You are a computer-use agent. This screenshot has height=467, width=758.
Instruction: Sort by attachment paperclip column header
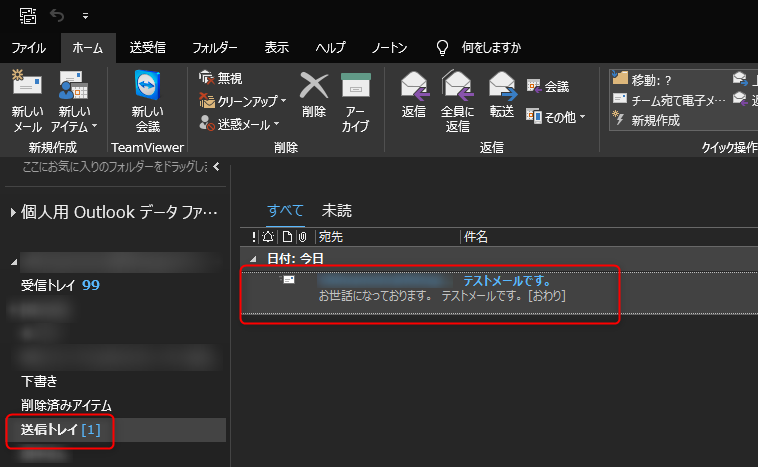click(303, 236)
